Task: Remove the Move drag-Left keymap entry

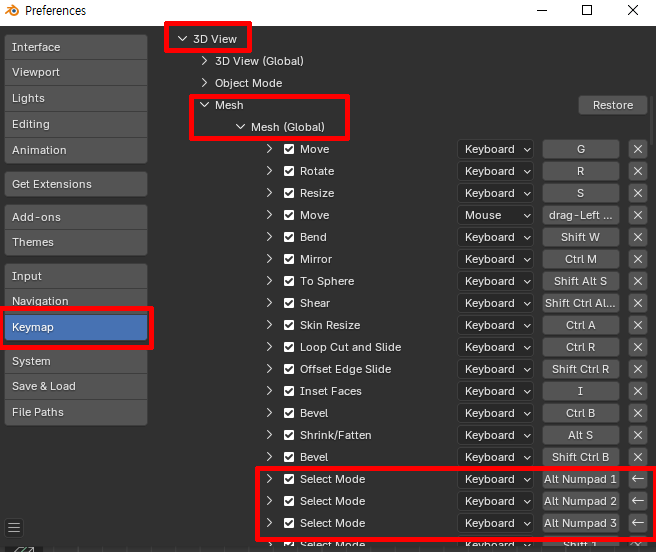Action: (x=638, y=215)
